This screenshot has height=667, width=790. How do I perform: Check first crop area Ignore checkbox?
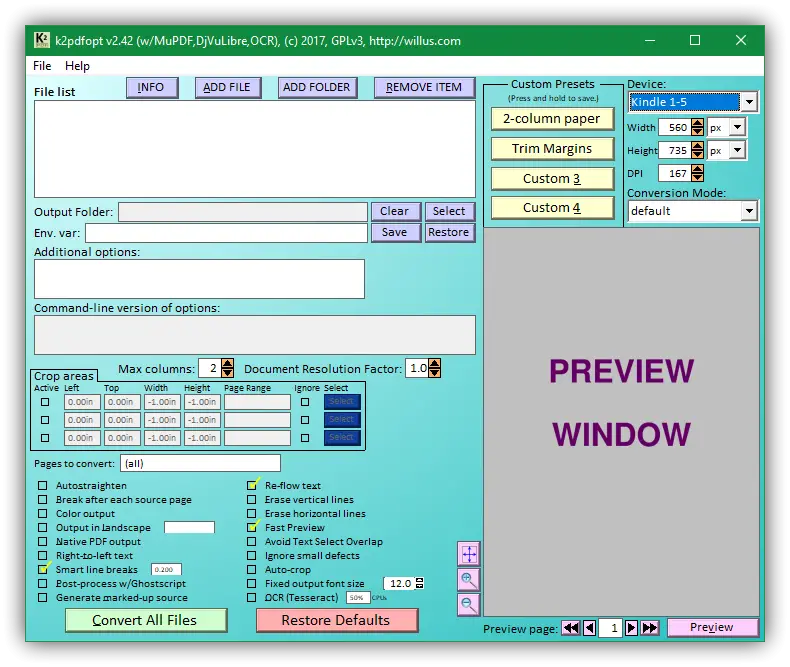(305, 402)
